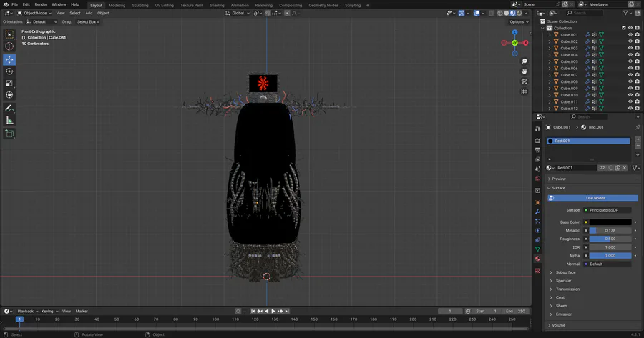Click the Add Cube tool icon
The image size is (644, 338).
pyautogui.click(x=9, y=133)
